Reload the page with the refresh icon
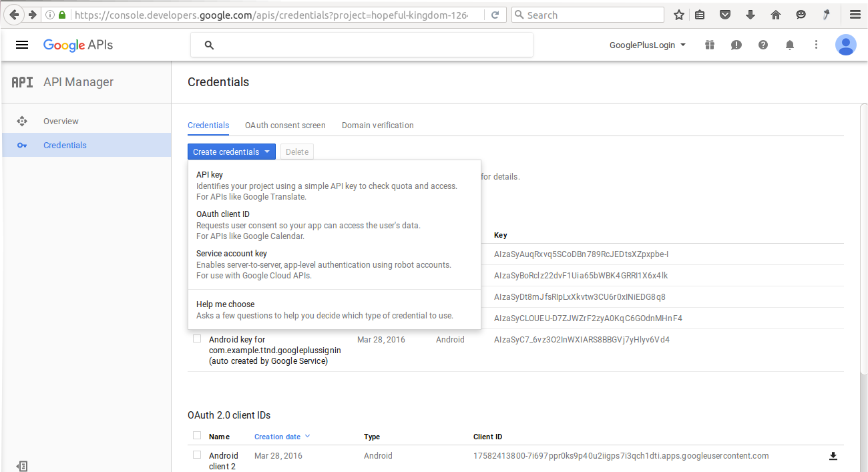Screen dimensions: 868x472 click(495, 15)
